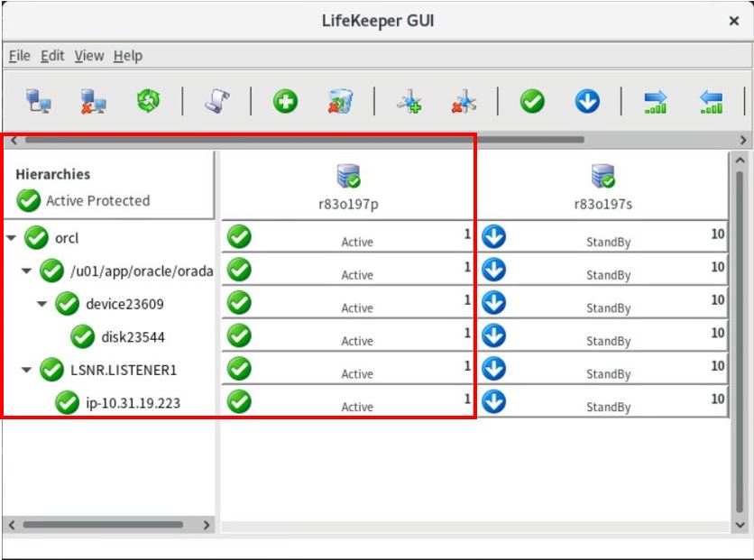Click StandBy icon for /u01/app/oracle/orada row
The height and width of the screenshot is (560, 754).
tap(494, 270)
